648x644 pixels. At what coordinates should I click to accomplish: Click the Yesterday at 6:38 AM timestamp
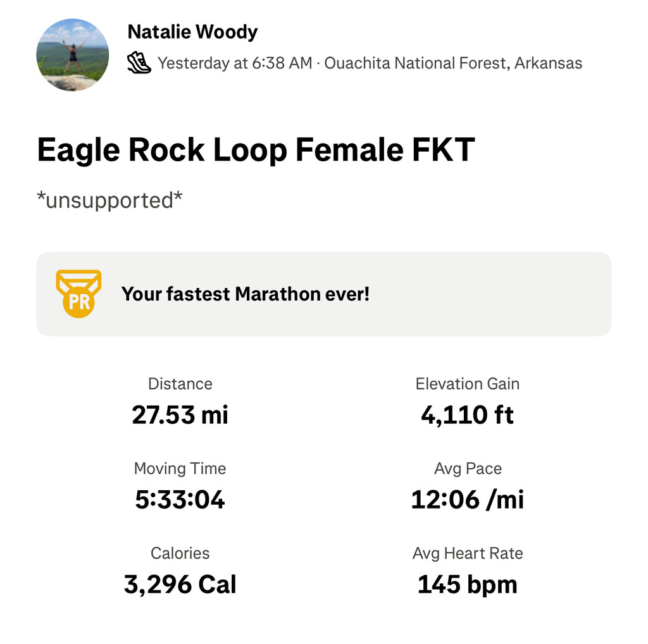[235, 63]
